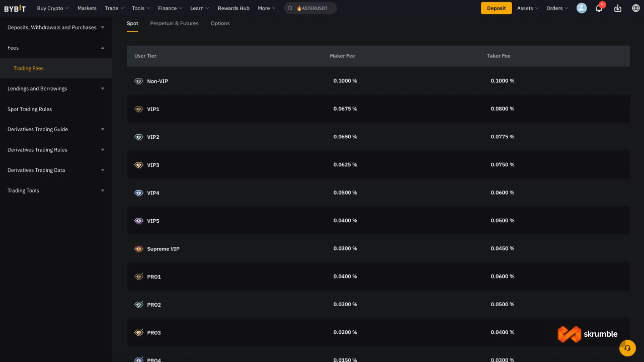Viewport: 644px width, 362px height.
Task: Select VIP4 taker fee 0.0600 % value
Action: 503,193
